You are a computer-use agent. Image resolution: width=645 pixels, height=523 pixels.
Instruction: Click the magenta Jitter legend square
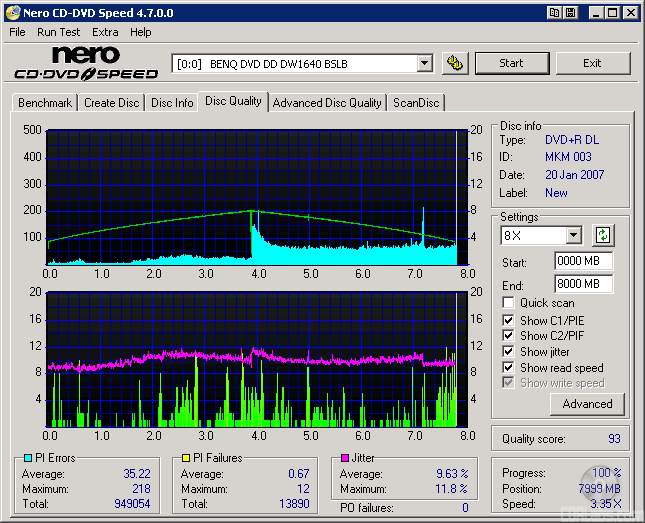tap(345, 458)
